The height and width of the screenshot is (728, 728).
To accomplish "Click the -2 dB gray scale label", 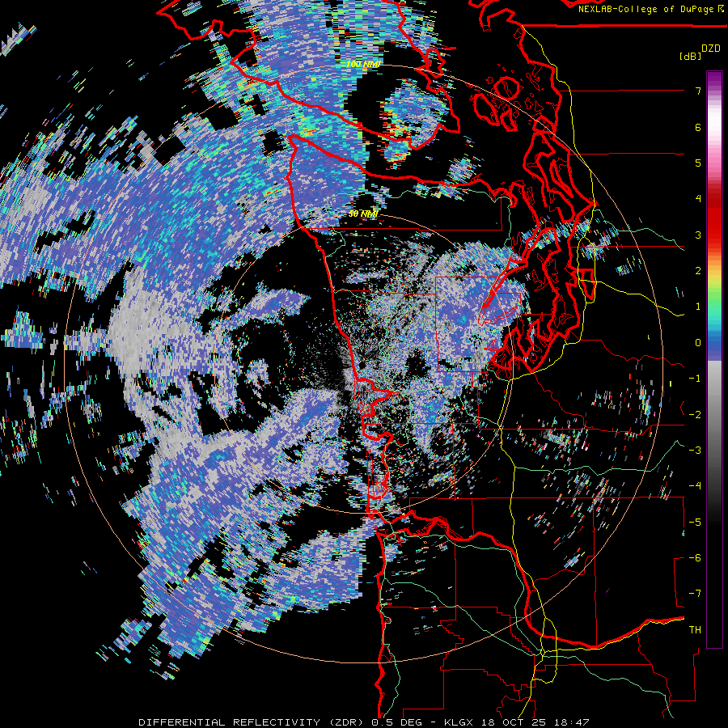I will tap(695, 415).
